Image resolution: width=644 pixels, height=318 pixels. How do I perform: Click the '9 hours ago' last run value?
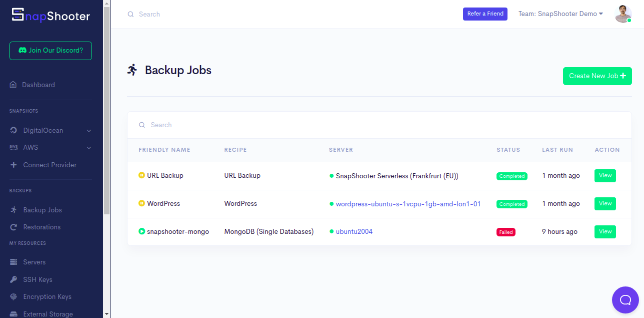coord(559,232)
